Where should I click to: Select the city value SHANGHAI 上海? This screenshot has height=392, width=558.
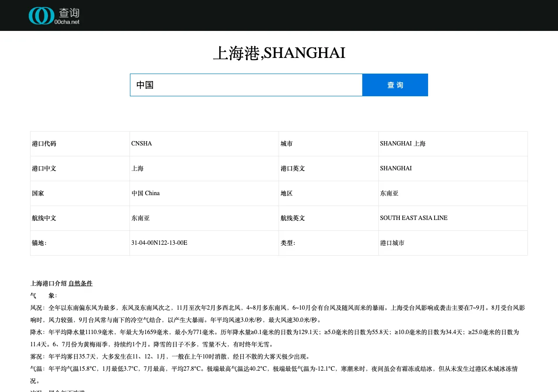point(403,144)
